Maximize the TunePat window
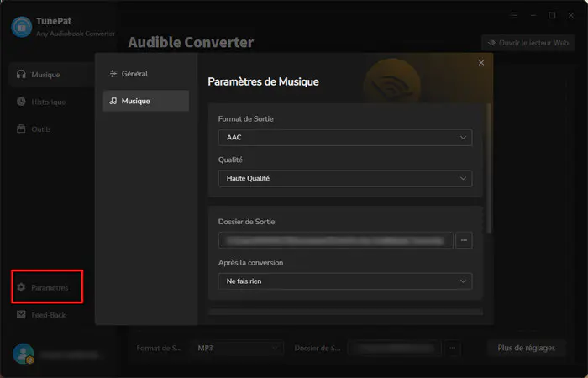 click(x=552, y=16)
